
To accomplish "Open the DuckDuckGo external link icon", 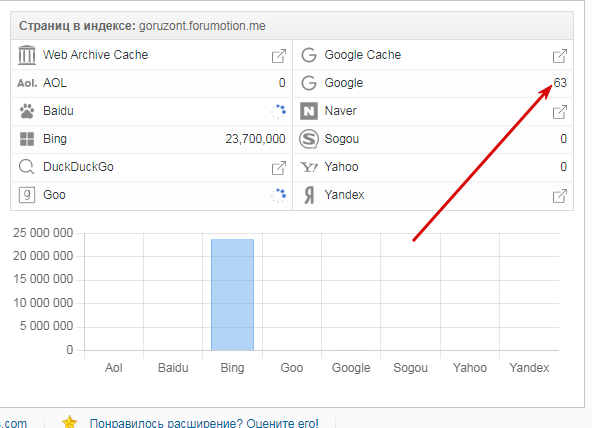I will (279, 168).
